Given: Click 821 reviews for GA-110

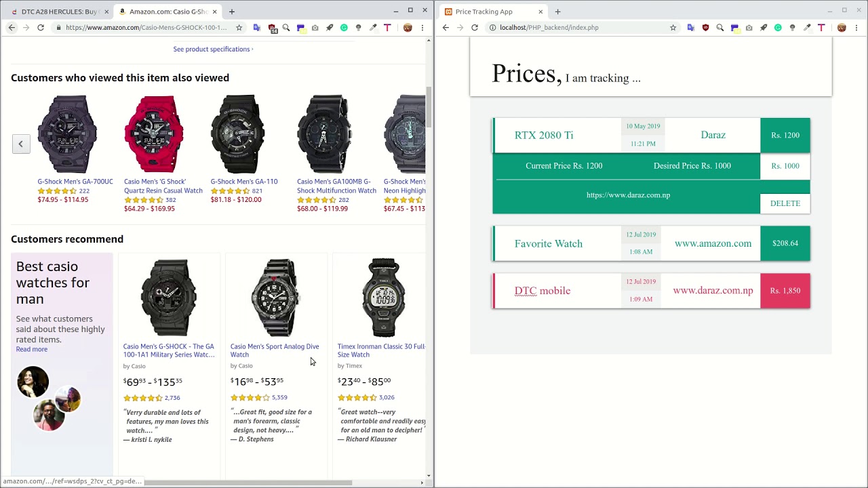Looking at the screenshot, I should (x=257, y=191).
